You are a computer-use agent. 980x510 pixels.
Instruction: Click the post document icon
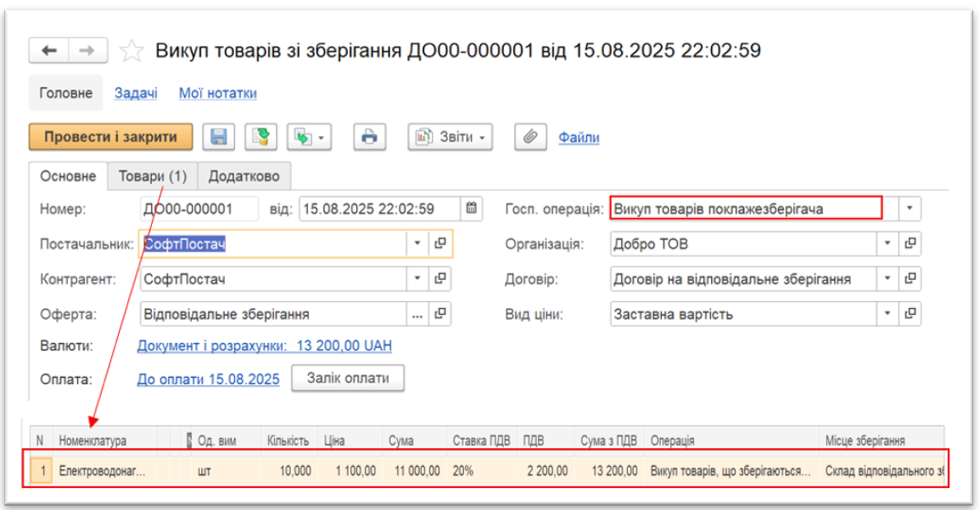point(262,137)
